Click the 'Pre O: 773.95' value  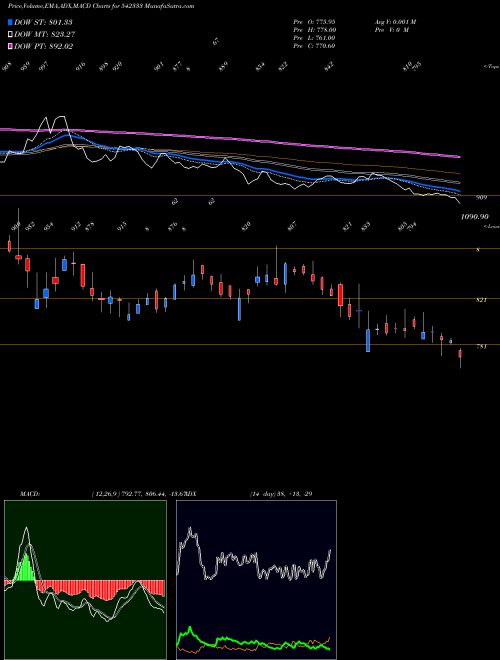tap(314, 22)
